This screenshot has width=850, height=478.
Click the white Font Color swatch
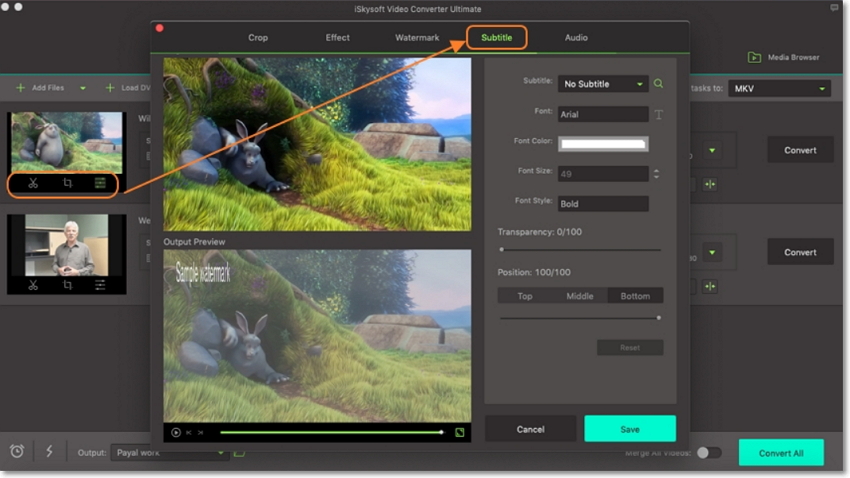pyautogui.click(x=603, y=144)
